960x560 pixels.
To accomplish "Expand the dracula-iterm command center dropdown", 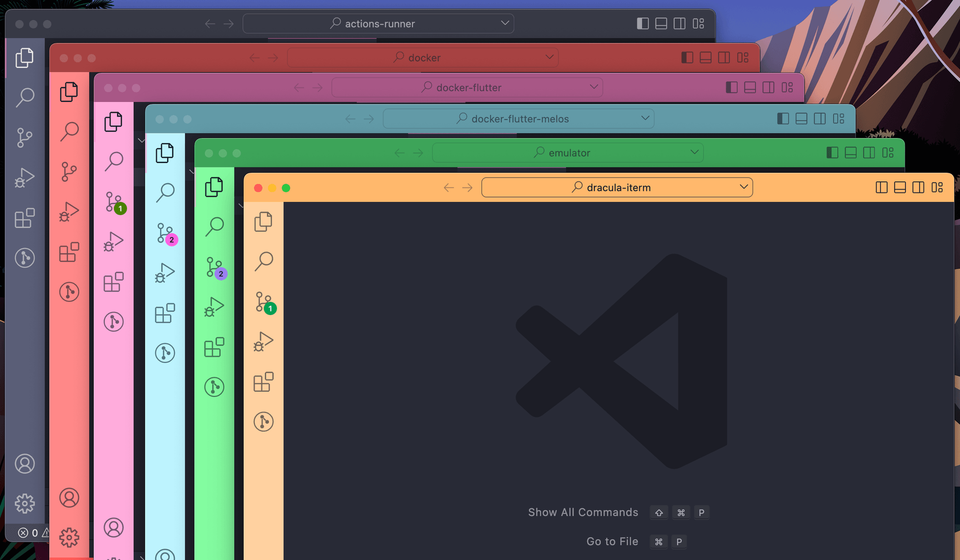I will [x=743, y=187].
